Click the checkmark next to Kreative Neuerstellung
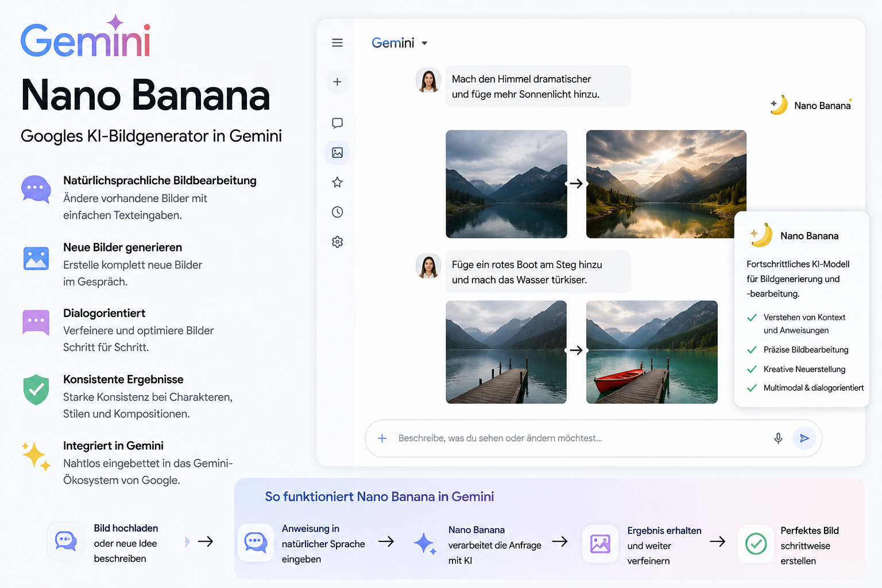Image resolution: width=882 pixels, height=588 pixels. [x=751, y=369]
